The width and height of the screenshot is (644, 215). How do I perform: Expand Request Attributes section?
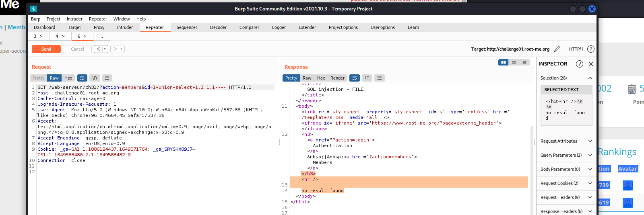click(x=590, y=141)
